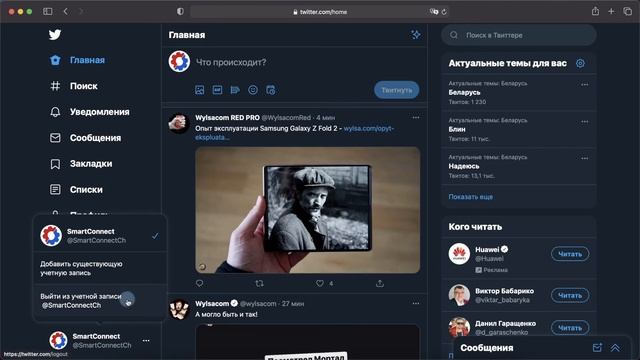Open the Беларусь trending topic
Viewport: 640px width, 360px height.
coord(519,92)
